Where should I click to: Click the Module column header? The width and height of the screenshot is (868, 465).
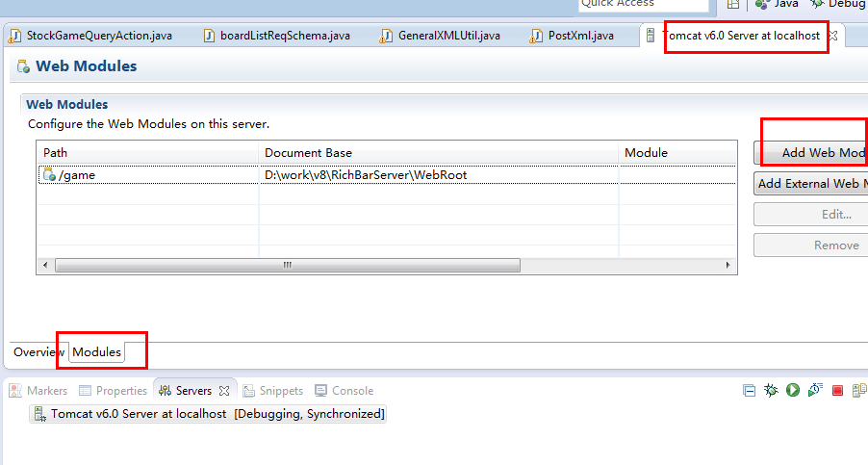[x=677, y=153]
